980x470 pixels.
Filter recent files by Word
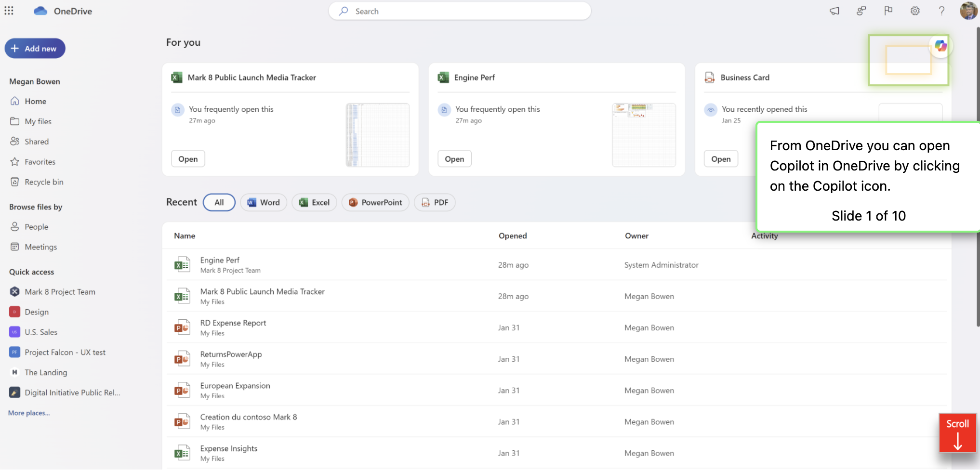click(x=264, y=202)
